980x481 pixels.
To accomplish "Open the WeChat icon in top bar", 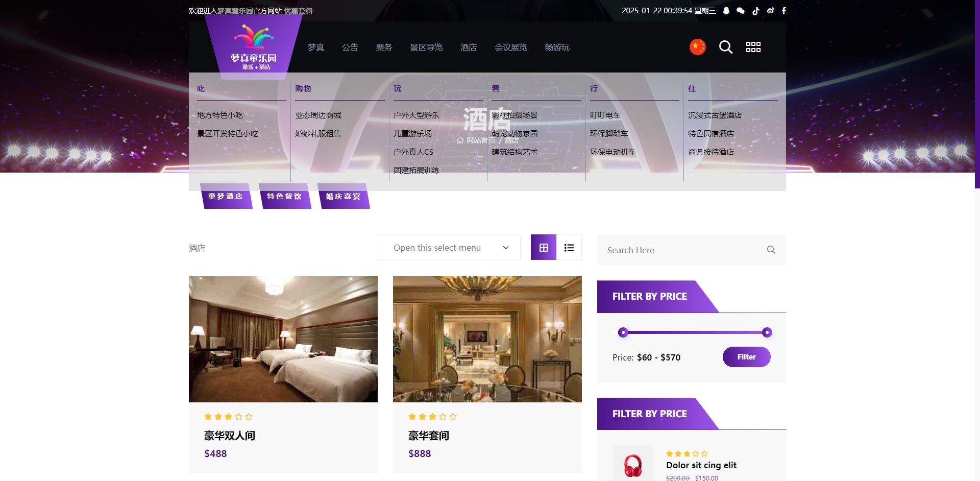I will [x=741, y=11].
